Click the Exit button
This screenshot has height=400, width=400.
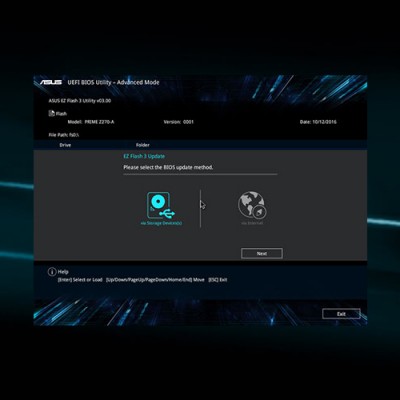[341, 314]
